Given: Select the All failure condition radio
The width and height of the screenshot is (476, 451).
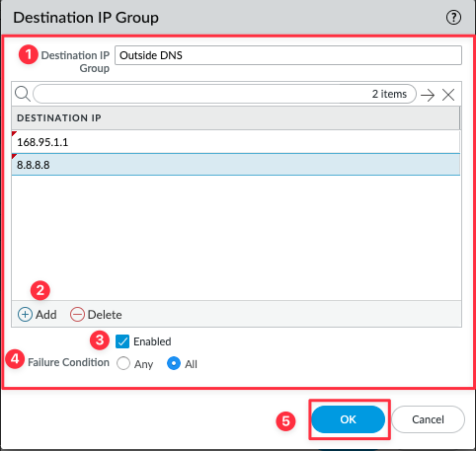Looking at the screenshot, I should click(x=174, y=363).
